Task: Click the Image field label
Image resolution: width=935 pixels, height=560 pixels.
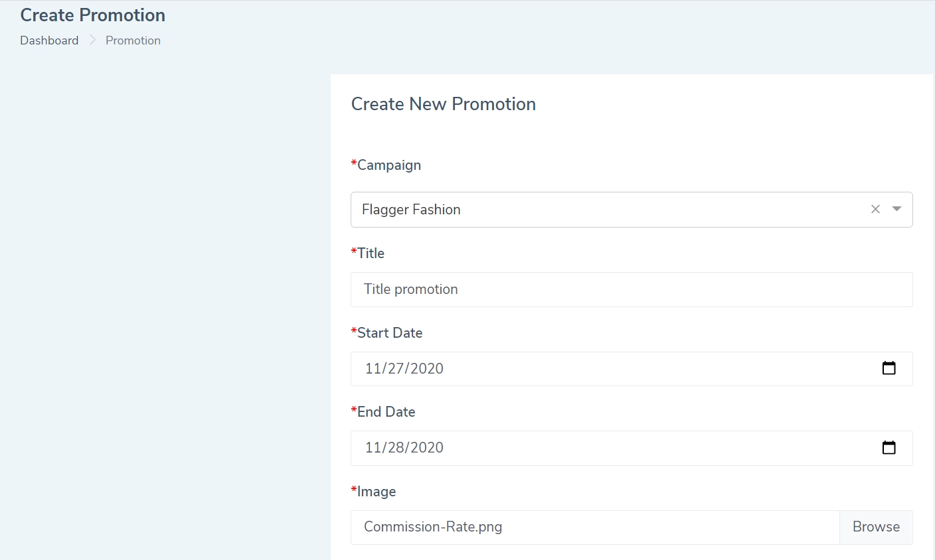Action: 376,492
